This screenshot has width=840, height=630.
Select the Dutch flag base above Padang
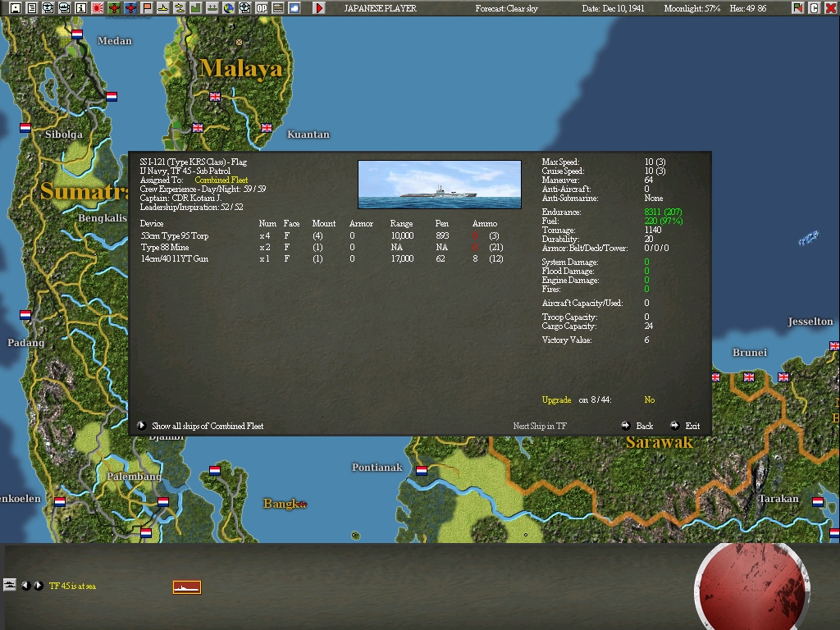25,314
